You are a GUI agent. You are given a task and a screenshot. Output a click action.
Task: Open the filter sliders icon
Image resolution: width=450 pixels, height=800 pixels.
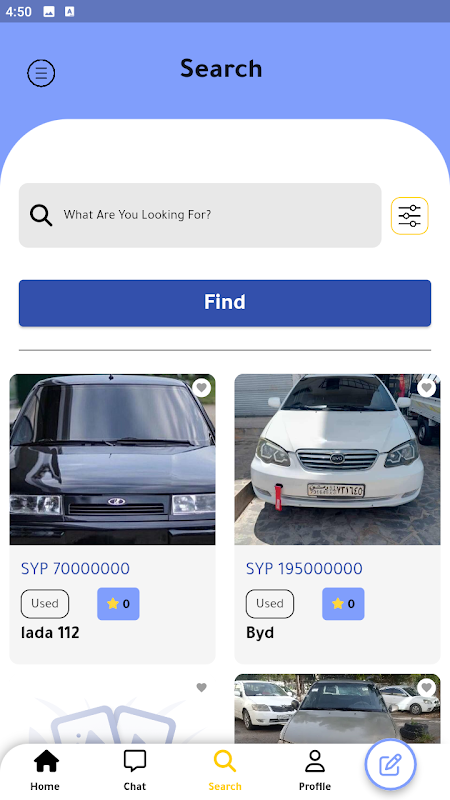(410, 216)
